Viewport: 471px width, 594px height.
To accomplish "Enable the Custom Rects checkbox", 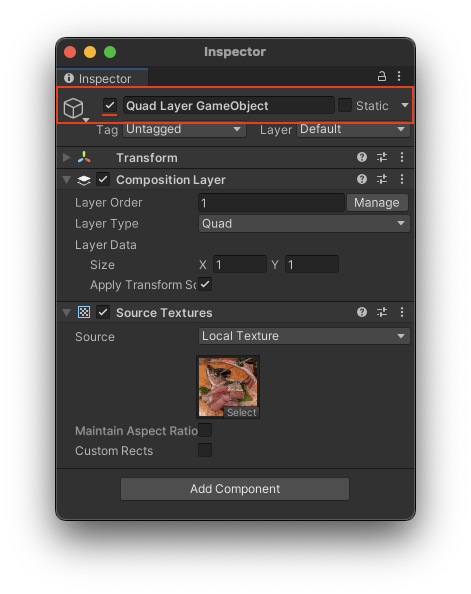I will pyautogui.click(x=205, y=450).
